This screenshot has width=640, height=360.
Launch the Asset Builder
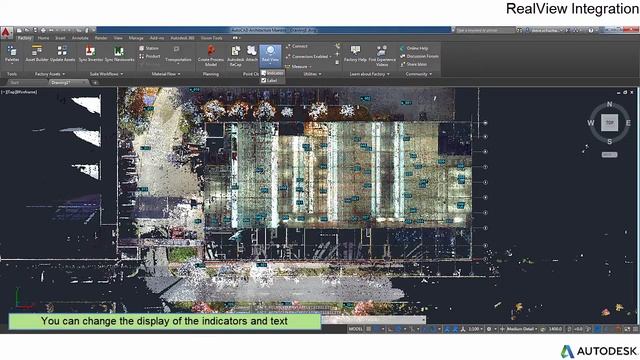pyautogui.click(x=37, y=54)
